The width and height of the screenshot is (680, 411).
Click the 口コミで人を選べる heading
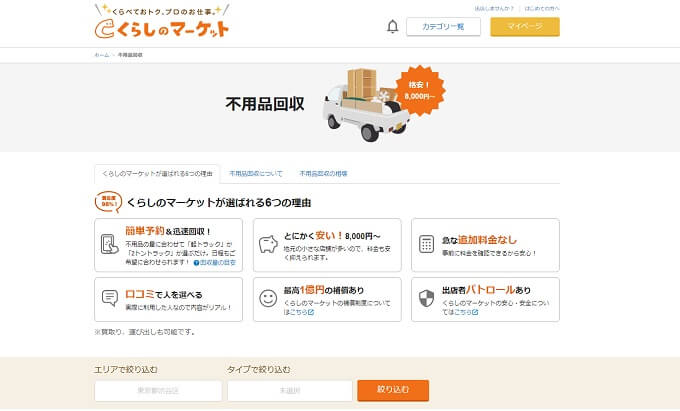(x=163, y=294)
